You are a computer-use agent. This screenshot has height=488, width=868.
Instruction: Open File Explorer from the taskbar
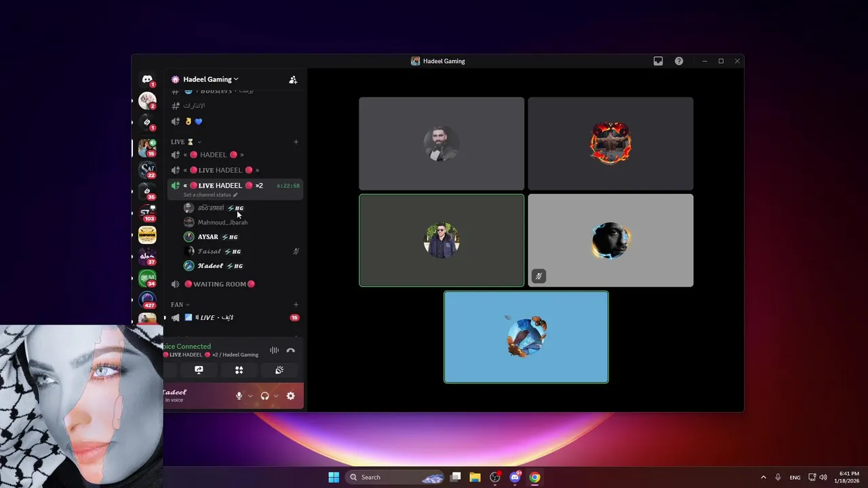tap(475, 477)
